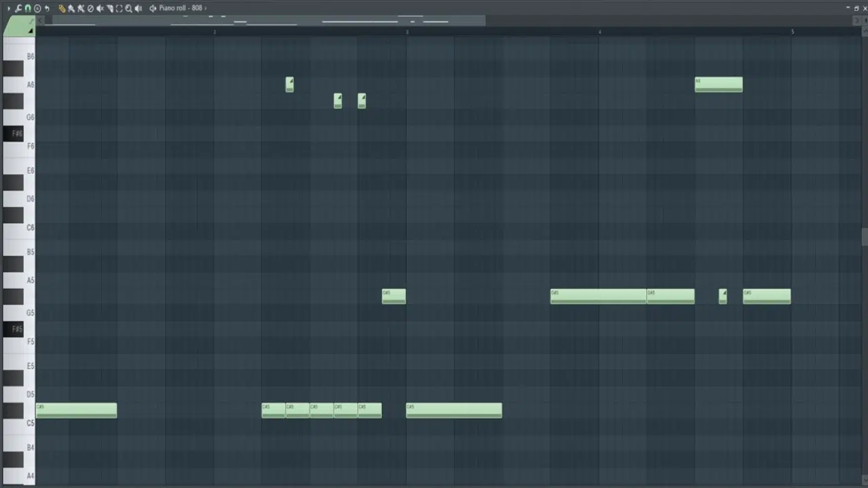Toggle the magnet snap-to-grid icon
This screenshot has width=868, height=488.
click(28, 8)
